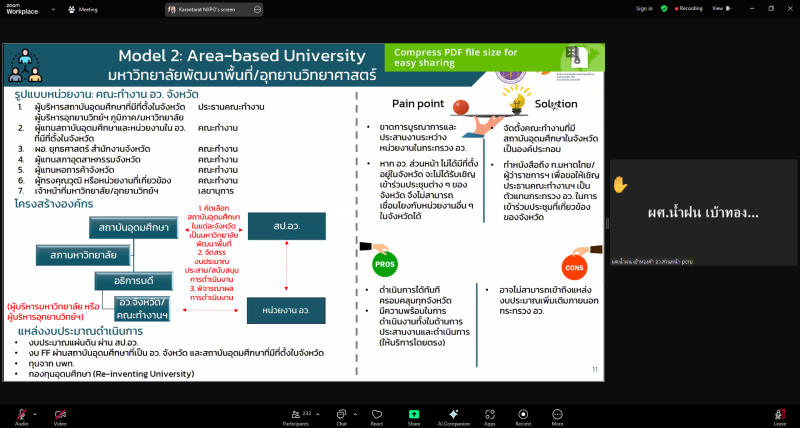The width and height of the screenshot is (800, 428).
Task: Open the React emoji menu
Action: 377,414
